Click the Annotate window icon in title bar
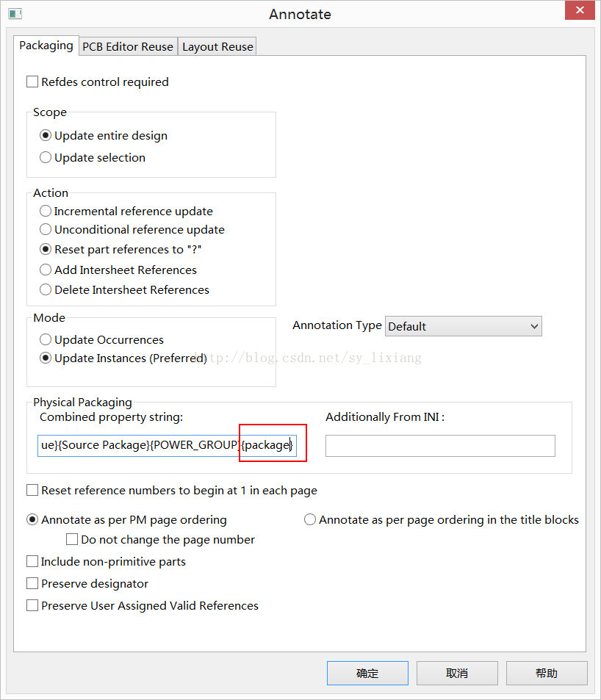601x700 pixels. tap(15, 14)
